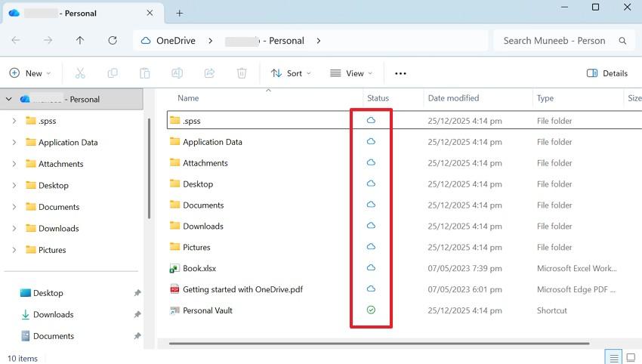This screenshot has width=642, height=364.
Task: Sort by Date modified column header
Action: [453, 98]
